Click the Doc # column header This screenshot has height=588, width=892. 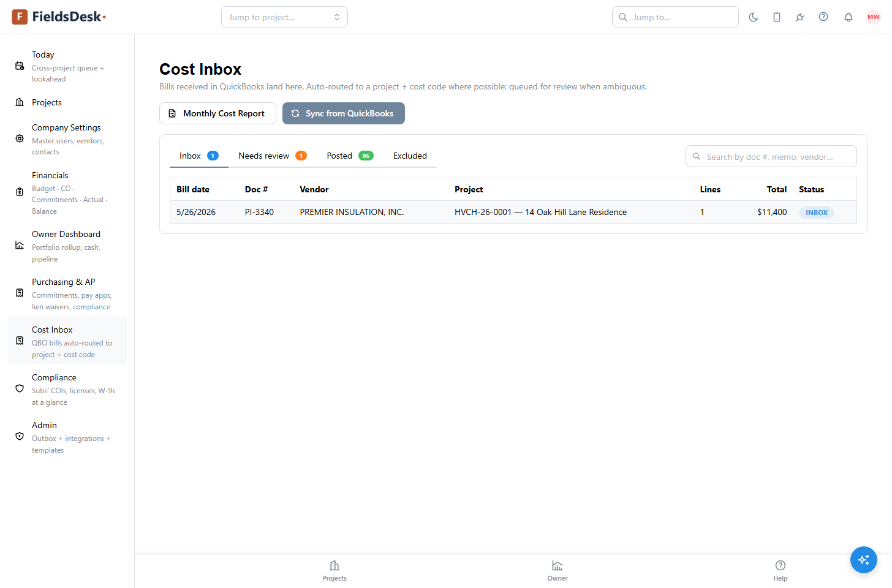[x=256, y=189]
